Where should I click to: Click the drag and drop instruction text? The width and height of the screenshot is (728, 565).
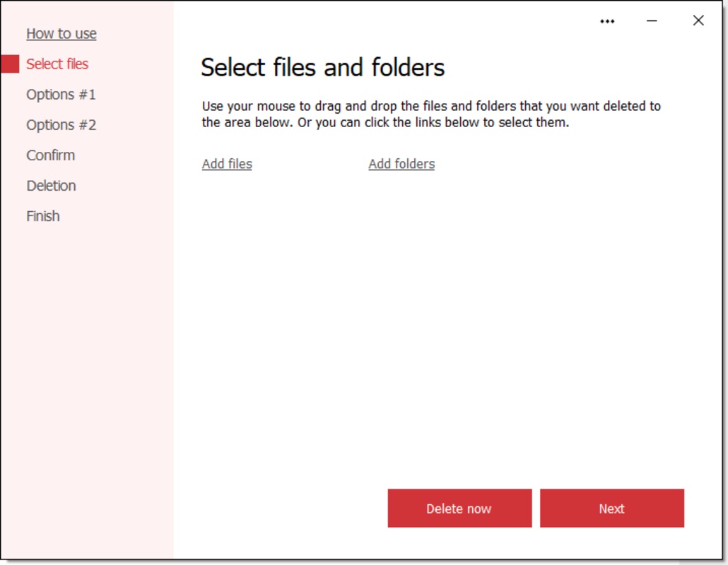click(431, 114)
